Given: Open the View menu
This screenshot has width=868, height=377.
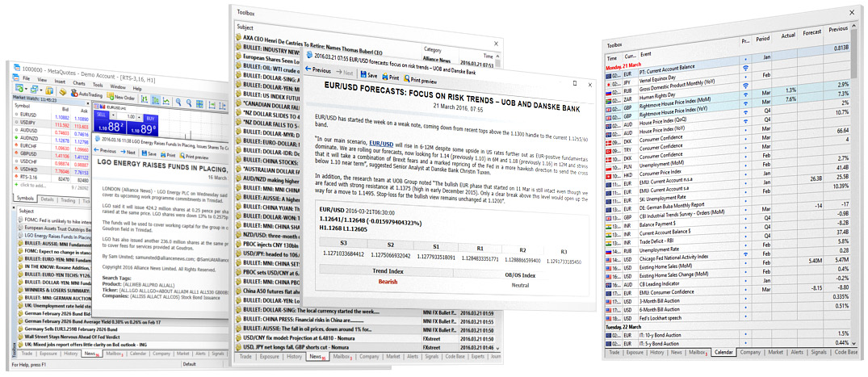Looking at the screenshot, I should pyautogui.click(x=42, y=80).
